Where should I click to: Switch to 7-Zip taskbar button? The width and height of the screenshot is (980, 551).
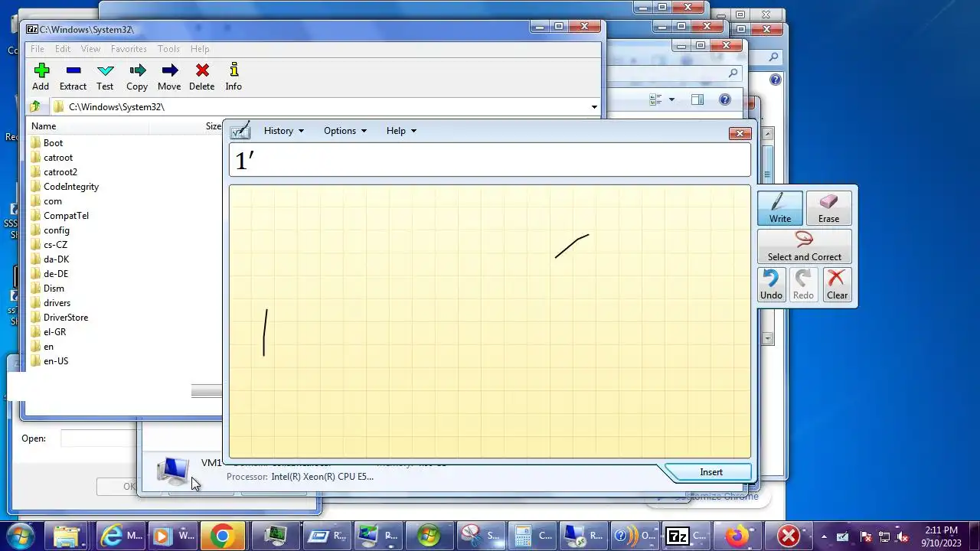688,536
